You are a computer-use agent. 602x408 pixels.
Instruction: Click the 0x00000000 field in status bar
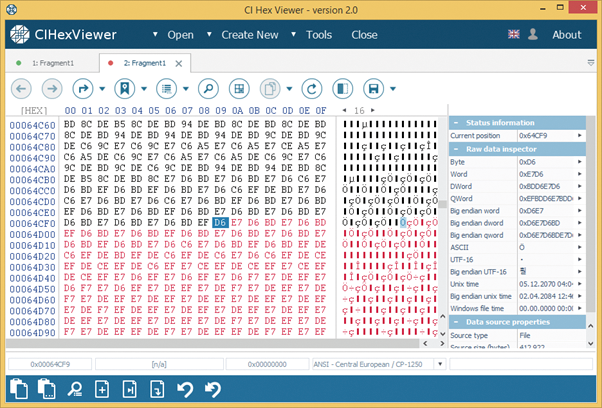[x=267, y=364]
